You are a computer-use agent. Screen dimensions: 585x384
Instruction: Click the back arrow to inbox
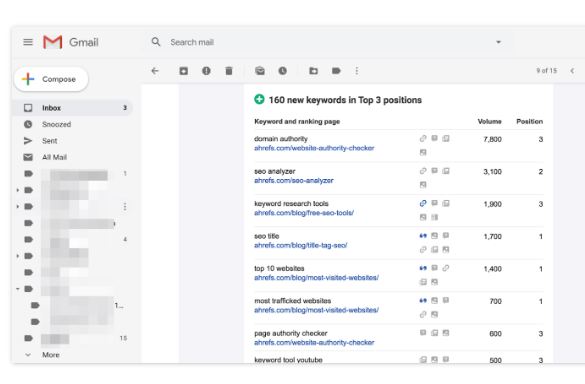click(x=155, y=71)
